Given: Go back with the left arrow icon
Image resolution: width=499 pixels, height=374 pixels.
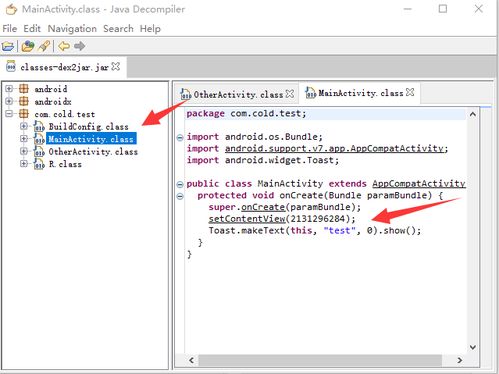Looking at the screenshot, I should coord(64,46).
